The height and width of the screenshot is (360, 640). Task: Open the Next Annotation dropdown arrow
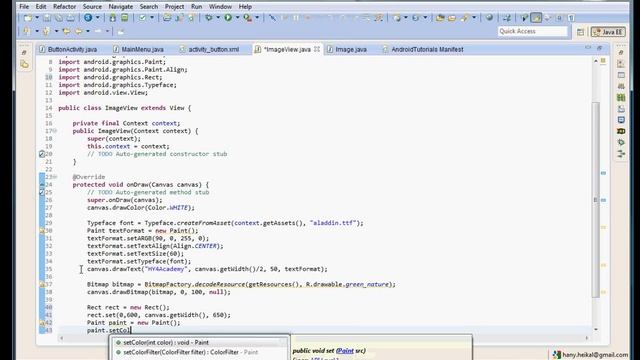point(36,31)
